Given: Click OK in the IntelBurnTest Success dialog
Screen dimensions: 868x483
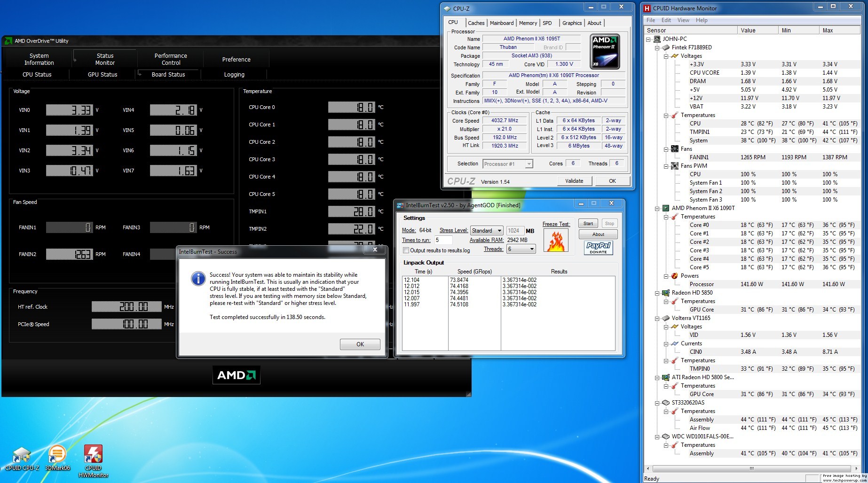Looking at the screenshot, I should (x=360, y=344).
